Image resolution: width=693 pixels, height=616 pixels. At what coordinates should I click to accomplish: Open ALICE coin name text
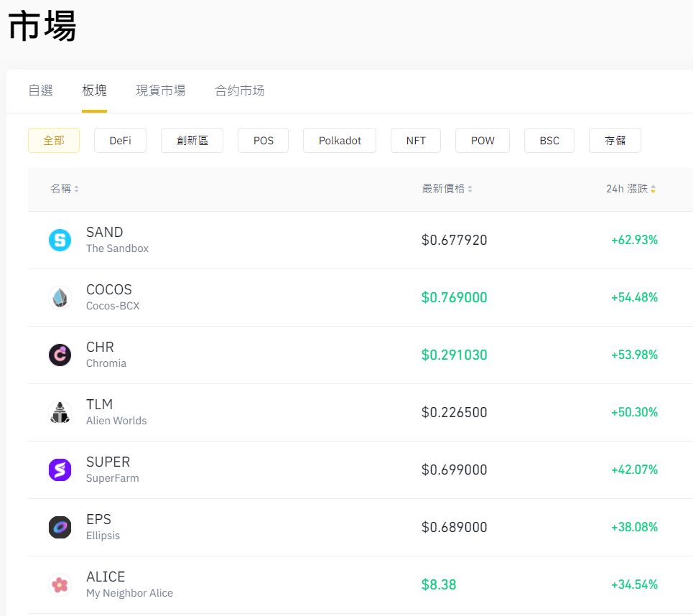[106, 577]
